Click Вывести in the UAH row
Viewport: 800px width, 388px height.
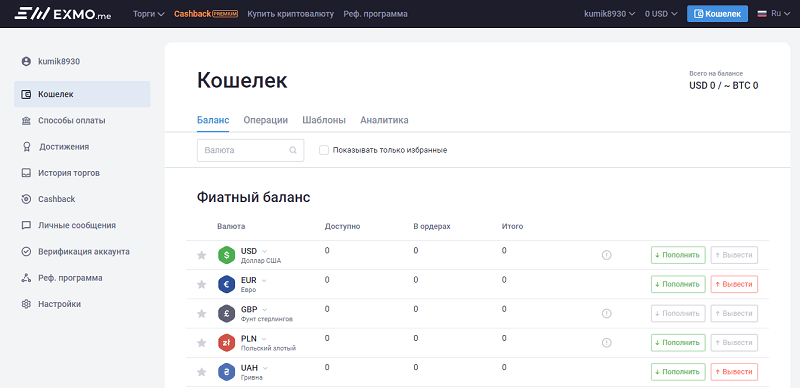pyautogui.click(x=734, y=372)
